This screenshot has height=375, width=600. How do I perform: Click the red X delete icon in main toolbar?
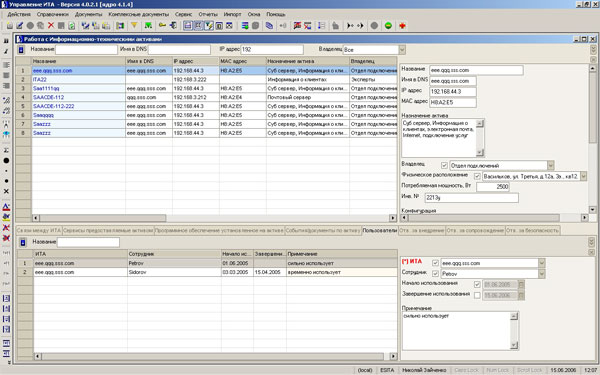[51, 26]
